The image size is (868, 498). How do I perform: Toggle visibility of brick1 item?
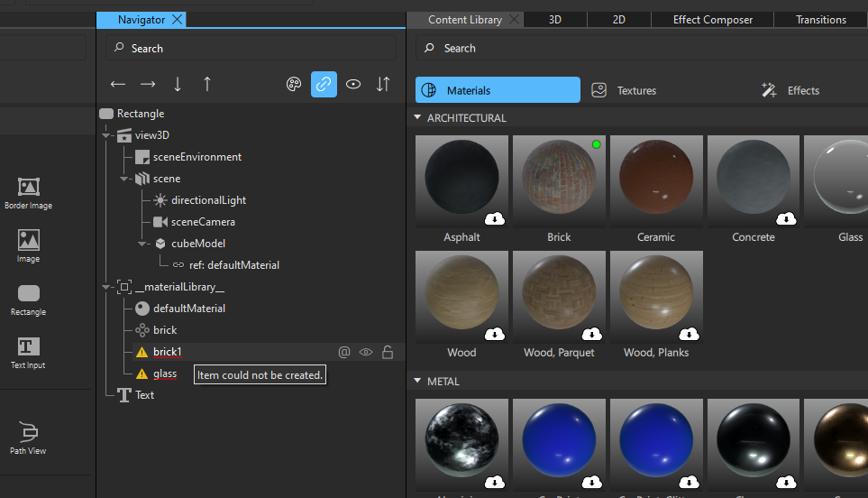coord(366,352)
